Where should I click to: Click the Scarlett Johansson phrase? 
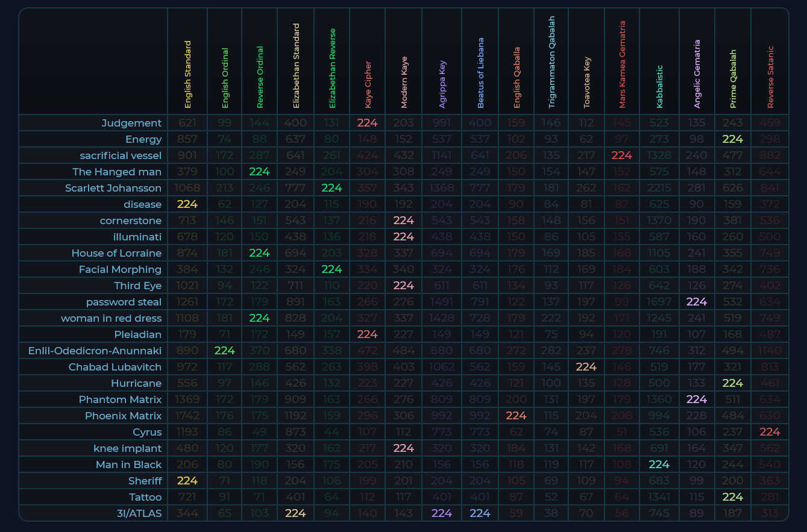point(113,188)
